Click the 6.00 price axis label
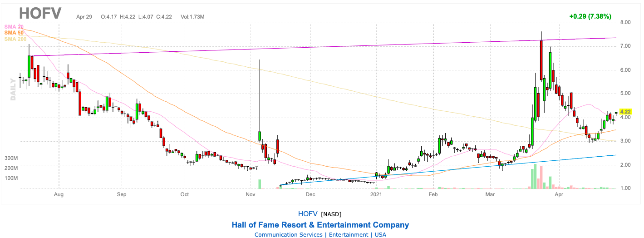This screenshot has height=238, width=644. tap(625, 70)
